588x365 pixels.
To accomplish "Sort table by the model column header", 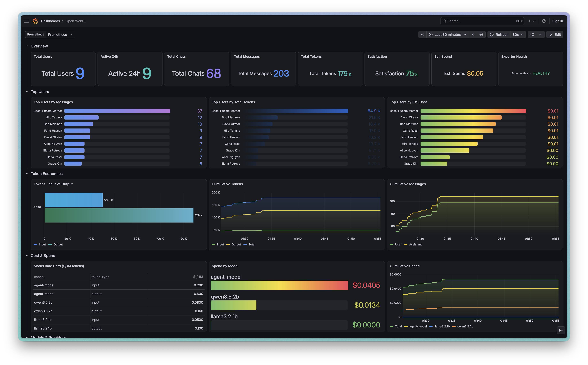I will pos(39,277).
